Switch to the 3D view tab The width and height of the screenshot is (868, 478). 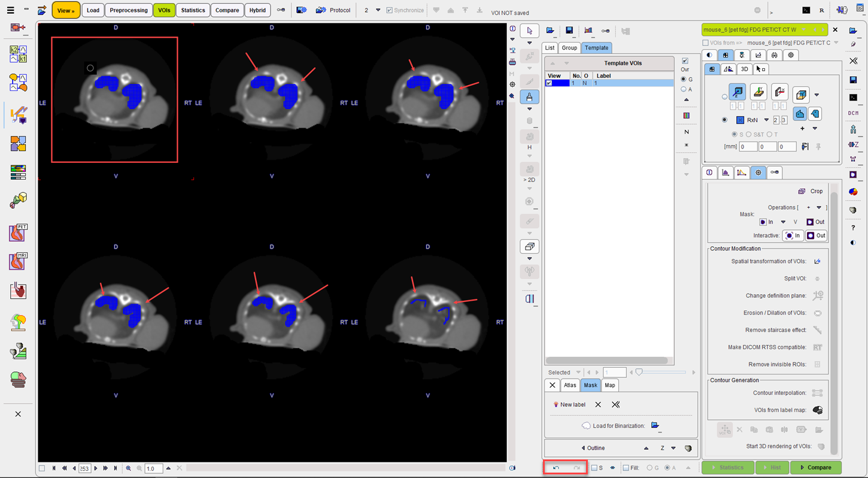(744, 69)
